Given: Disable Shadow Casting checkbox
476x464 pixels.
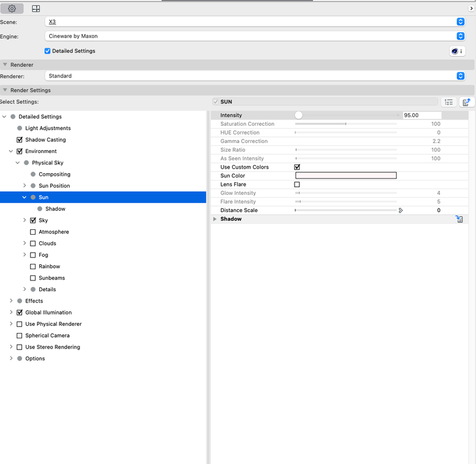Looking at the screenshot, I should (20, 139).
